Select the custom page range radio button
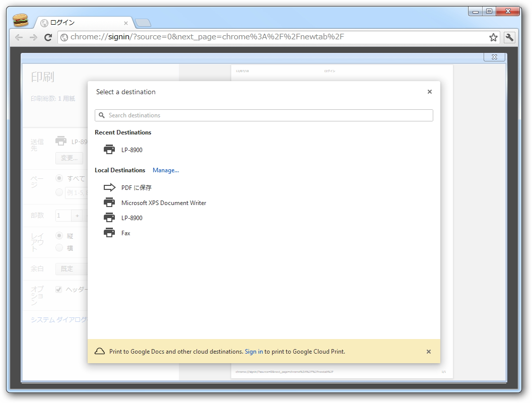532x403 pixels. tap(59, 192)
